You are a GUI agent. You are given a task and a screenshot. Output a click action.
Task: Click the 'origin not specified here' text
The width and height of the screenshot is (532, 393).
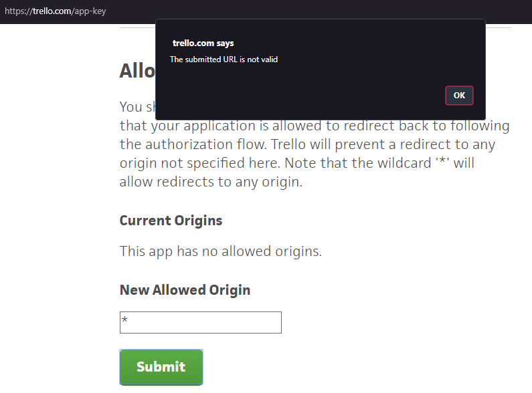coord(200,163)
